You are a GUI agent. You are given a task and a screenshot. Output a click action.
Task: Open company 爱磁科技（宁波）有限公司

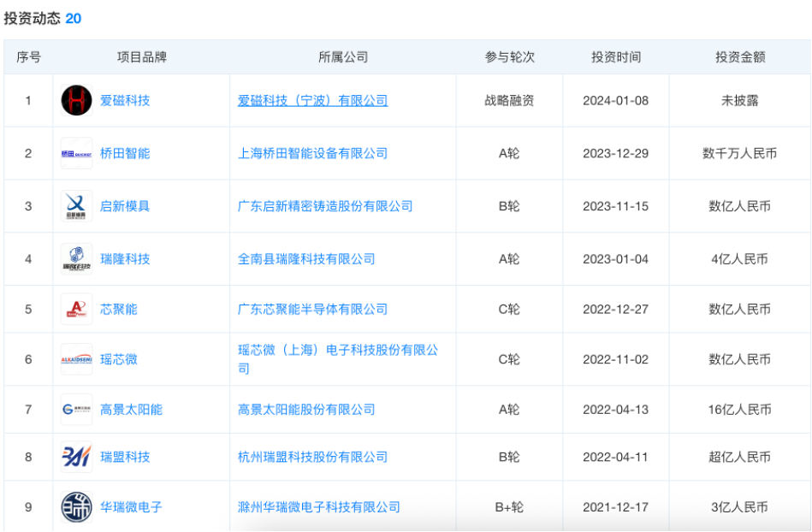pos(313,100)
